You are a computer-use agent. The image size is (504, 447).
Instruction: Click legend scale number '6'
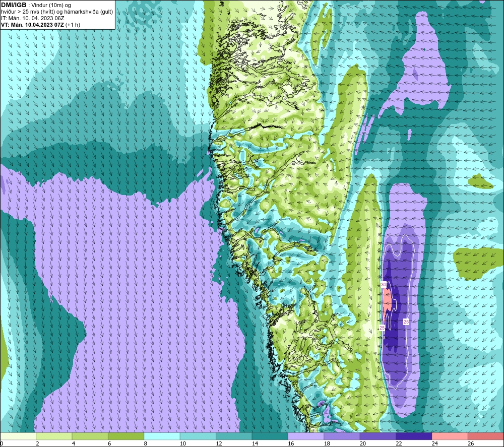point(109,443)
